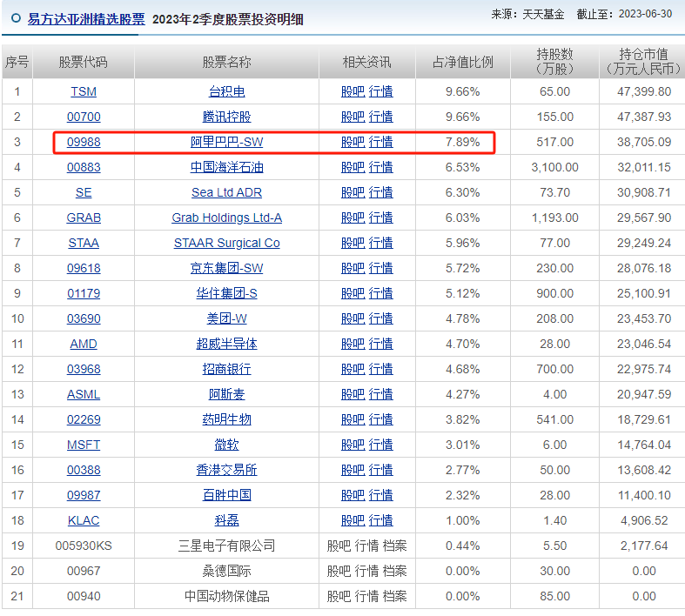Open the 阿斯麦 stock name link

point(226,395)
